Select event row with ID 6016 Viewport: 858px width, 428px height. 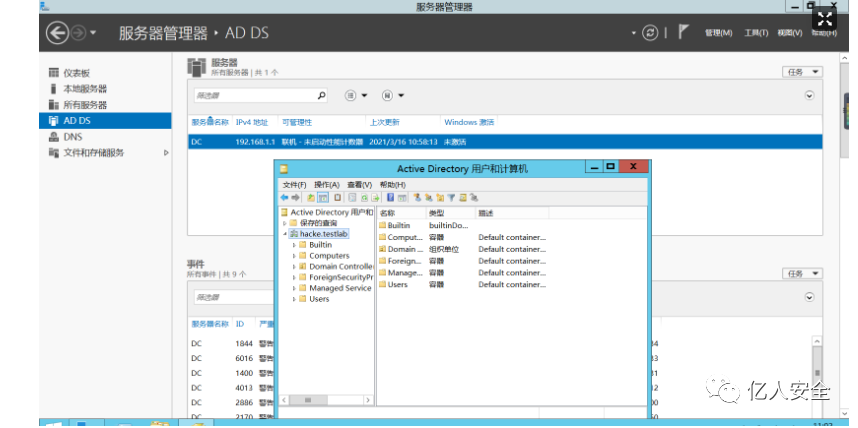[231, 358]
